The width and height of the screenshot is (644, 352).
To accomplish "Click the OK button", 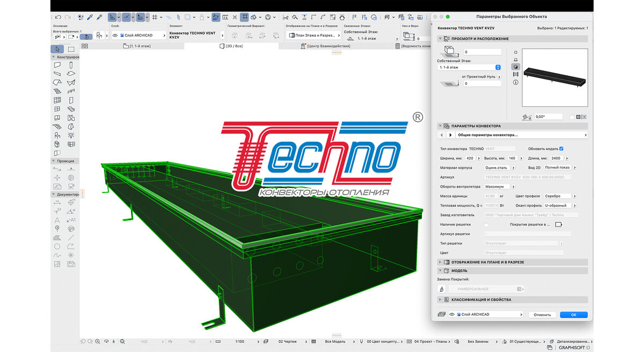I will pyautogui.click(x=573, y=315).
